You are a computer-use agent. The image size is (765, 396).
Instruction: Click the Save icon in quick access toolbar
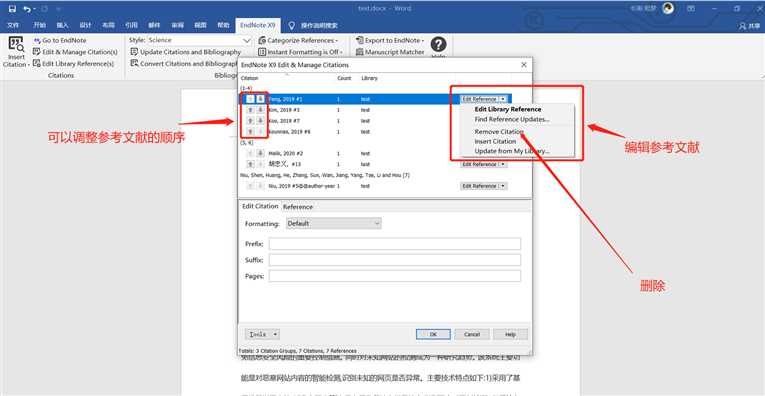tap(12, 8)
